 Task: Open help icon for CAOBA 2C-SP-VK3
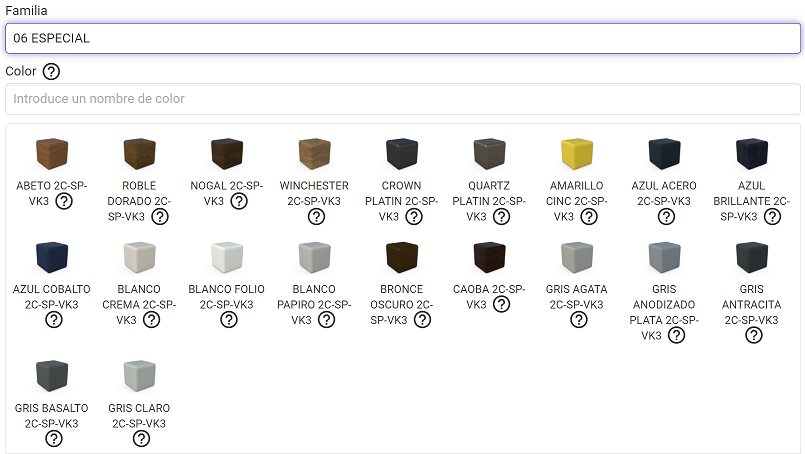(502, 305)
